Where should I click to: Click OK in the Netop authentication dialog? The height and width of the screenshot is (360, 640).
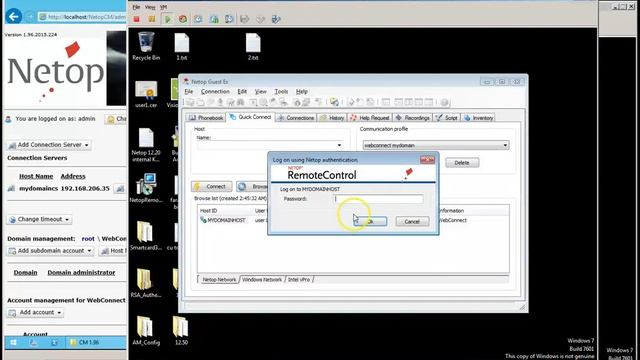tap(370, 221)
